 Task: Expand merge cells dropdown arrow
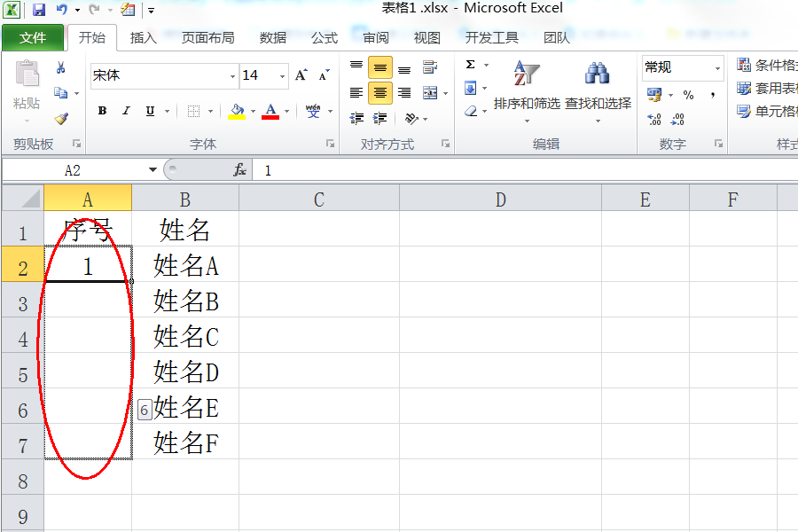pyautogui.click(x=446, y=93)
